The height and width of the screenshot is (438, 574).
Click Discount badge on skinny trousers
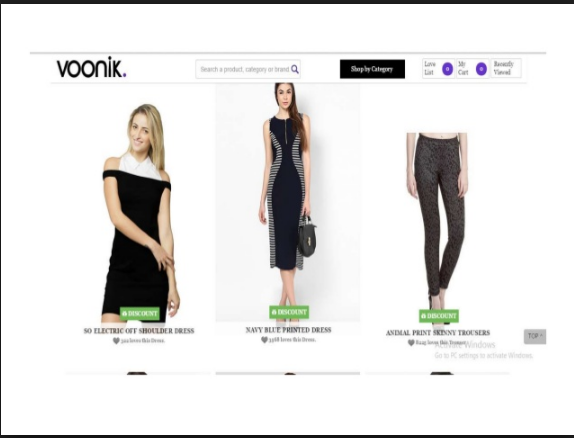click(x=439, y=316)
